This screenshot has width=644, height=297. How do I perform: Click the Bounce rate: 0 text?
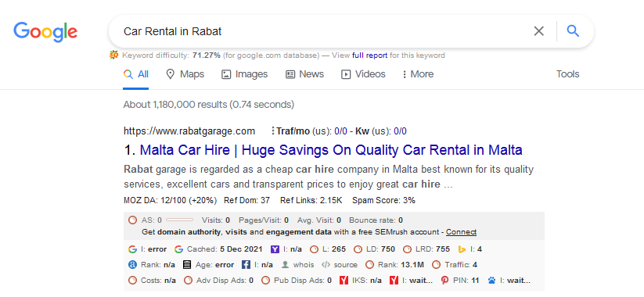point(376,220)
